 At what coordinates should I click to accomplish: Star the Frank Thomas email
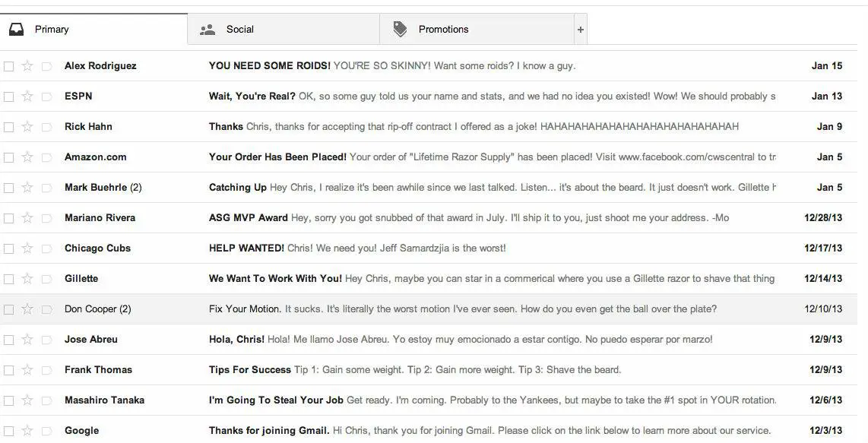[27, 370]
